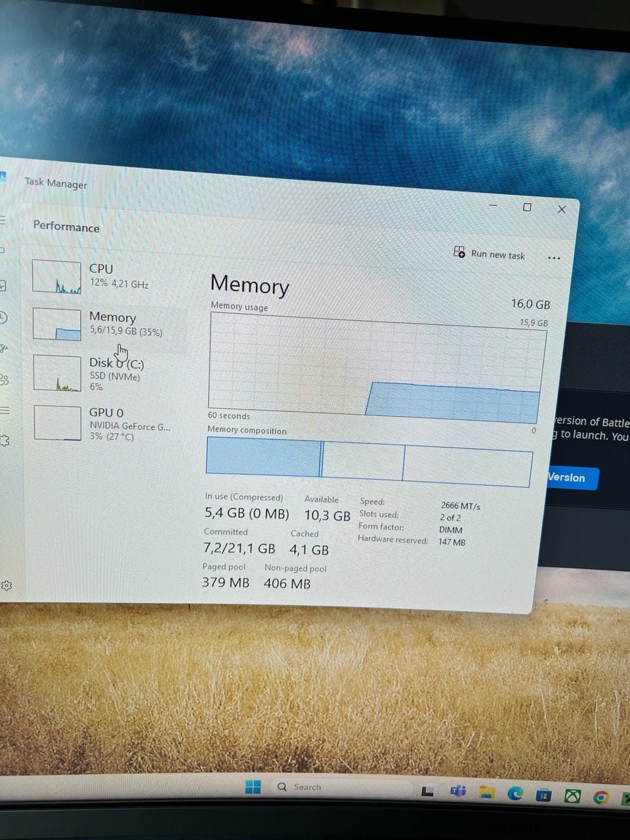Open the hamburger navigation menu in Task Manager

pos(2,220)
